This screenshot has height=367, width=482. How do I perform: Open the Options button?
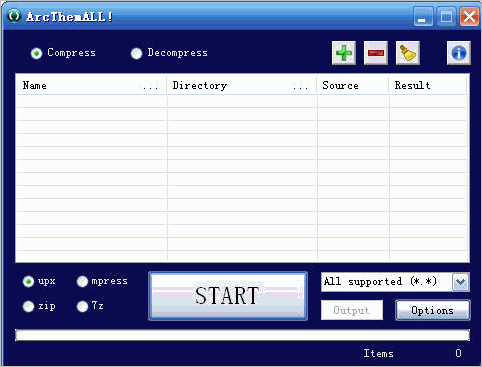coord(433,310)
